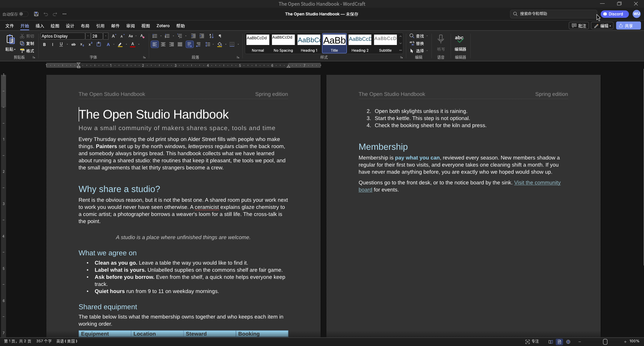Open the underline style dropdown arrow
Image resolution: width=644 pixels, height=346 pixels.
67,44
